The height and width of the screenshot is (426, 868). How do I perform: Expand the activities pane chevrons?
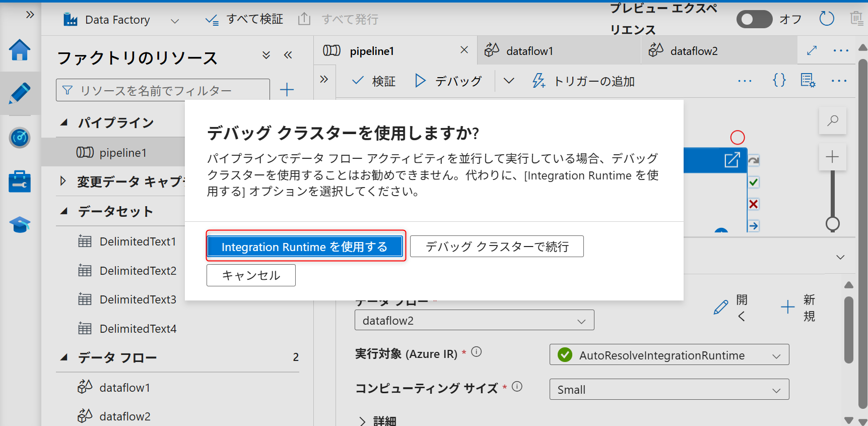coord(324,79)
